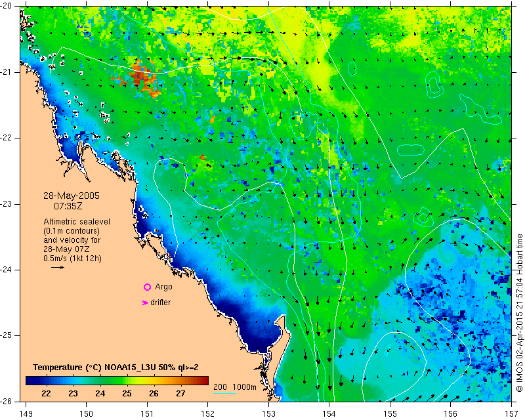Image resolution: width=525 pixels, height=420 pixels.
Task: Click the color bar value "22"
Action: coord(46,393)
